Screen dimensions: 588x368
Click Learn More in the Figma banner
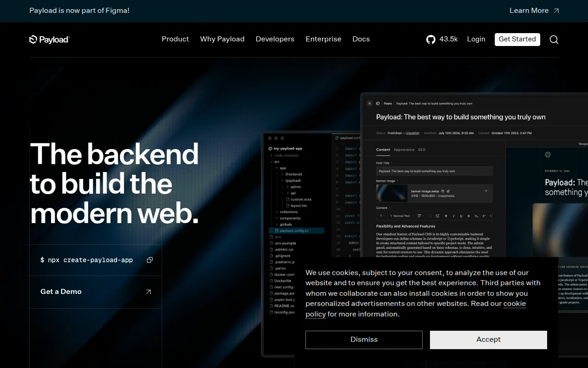click(534, 11)
